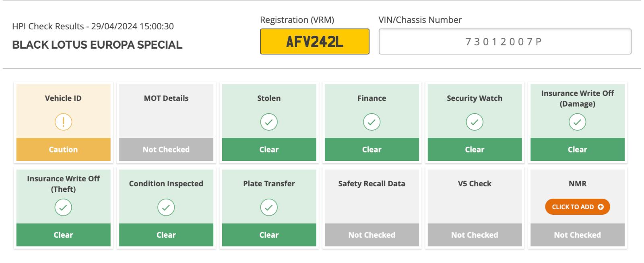Viewport: 644px width, 263px height.
Task: Click the Insurance Write Off (Theft) checkmark icon
Action: [63, 208]
